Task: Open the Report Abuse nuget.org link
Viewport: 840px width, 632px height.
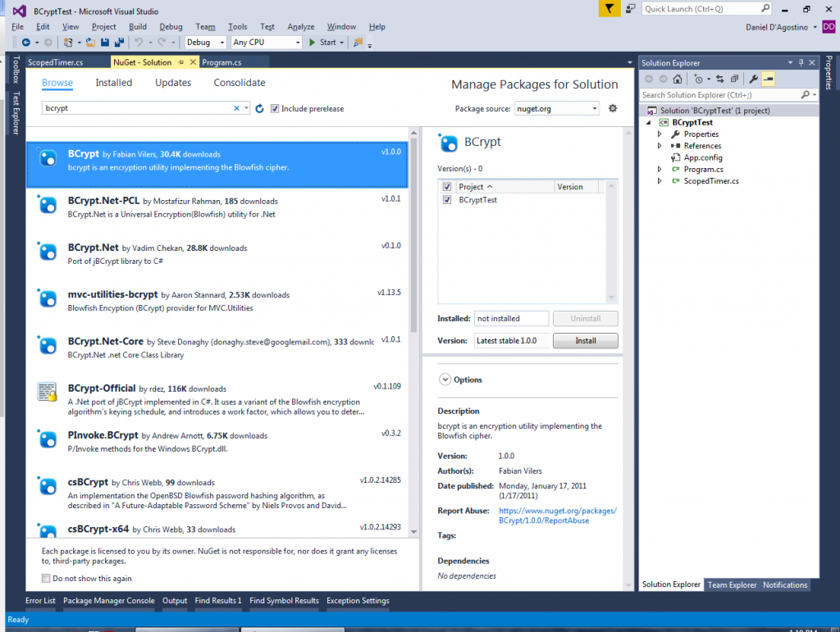Action: [x=557, y=511]
